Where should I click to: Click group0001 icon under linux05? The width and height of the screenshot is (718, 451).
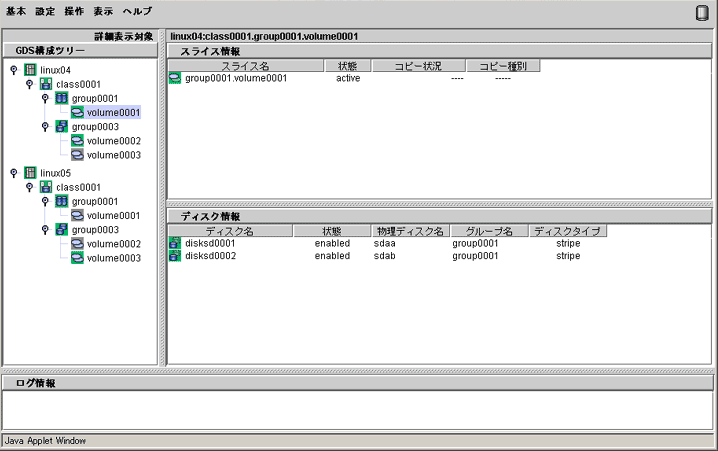[61, 201]
